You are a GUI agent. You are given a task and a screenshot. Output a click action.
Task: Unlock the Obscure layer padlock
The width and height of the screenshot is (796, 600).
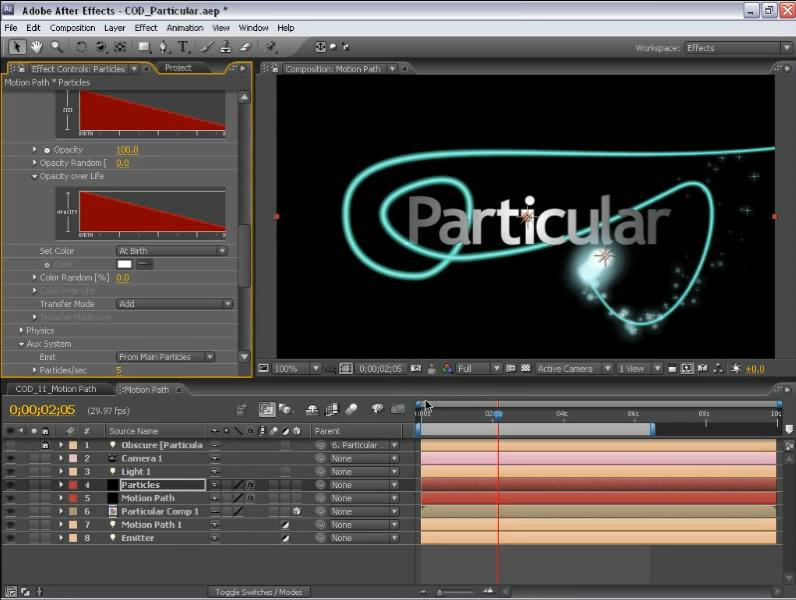(x=45, y=445)
